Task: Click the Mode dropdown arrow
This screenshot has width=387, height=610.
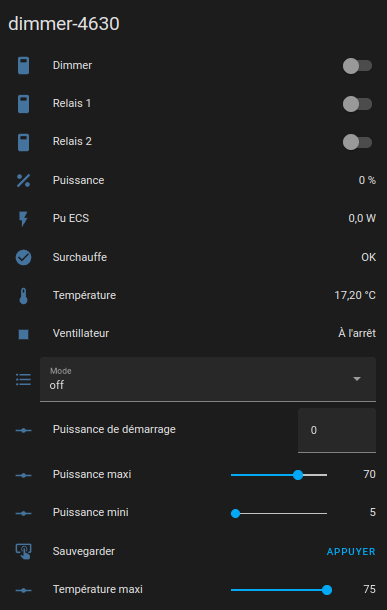Action: 357,379
